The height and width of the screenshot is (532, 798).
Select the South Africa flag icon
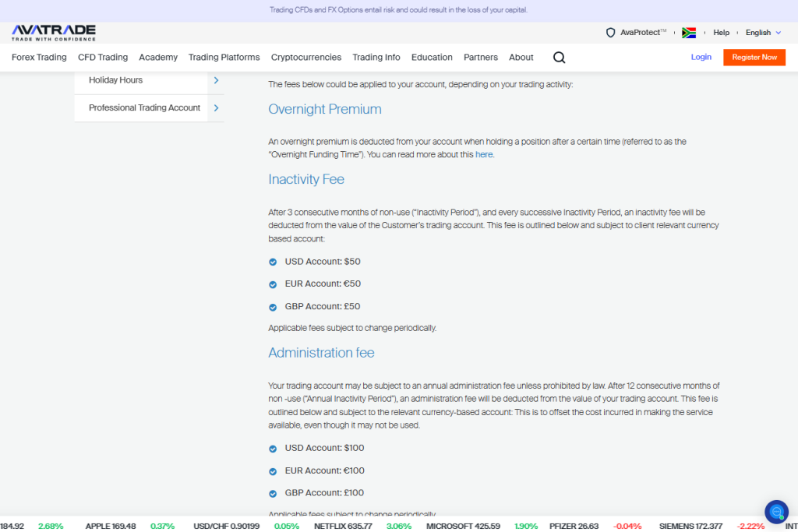[x=689, y=33]
